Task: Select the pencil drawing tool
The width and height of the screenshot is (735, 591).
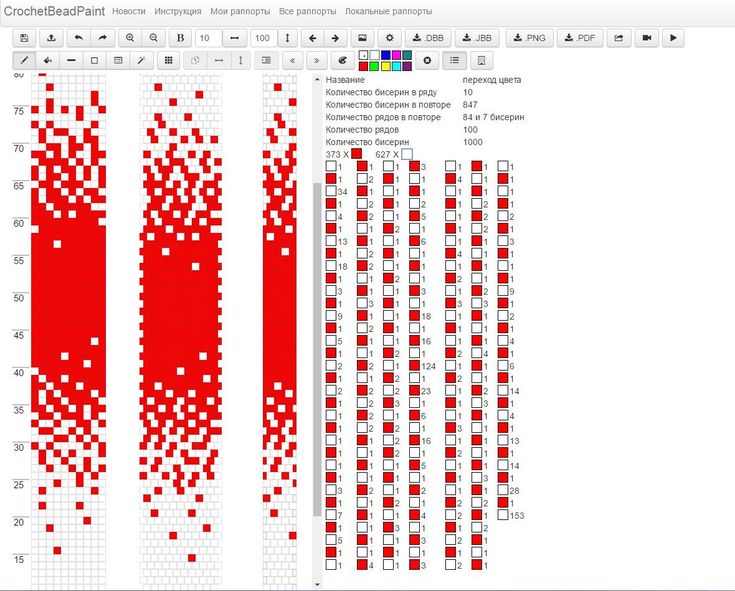Action: (25, 60)
